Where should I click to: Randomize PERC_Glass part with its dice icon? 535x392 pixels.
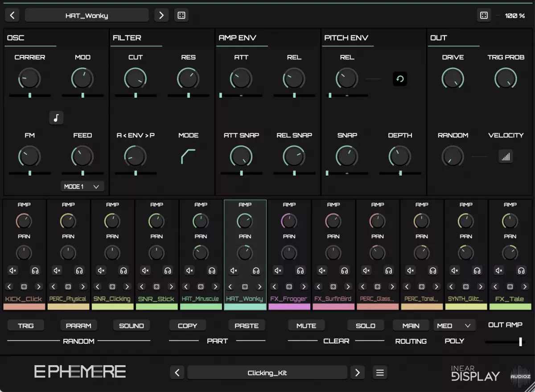click(377, 287)
